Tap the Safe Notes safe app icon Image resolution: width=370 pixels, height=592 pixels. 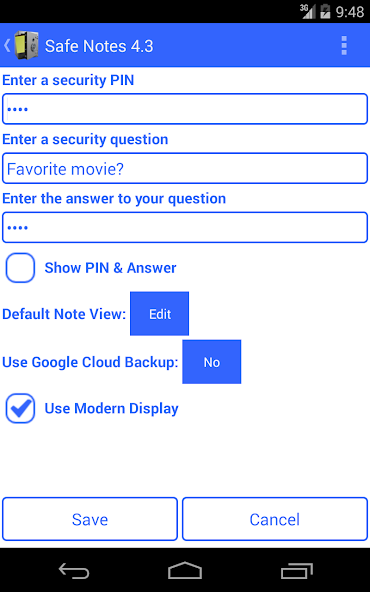(x=26, y=46)
